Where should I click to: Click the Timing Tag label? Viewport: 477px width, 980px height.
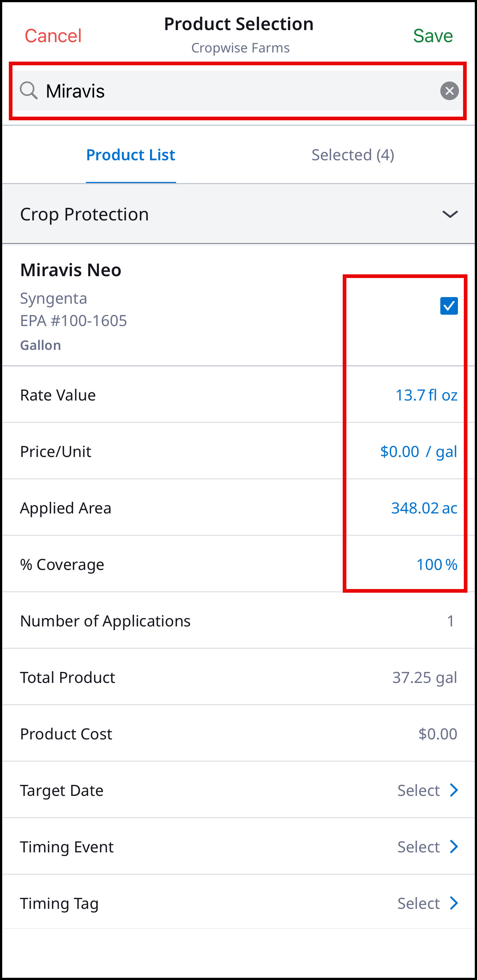pyautogui.click(x=59, y=904)
